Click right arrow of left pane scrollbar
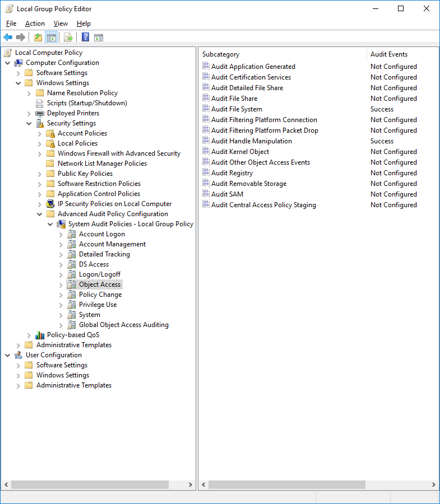The height and width of the screenshot is (504, 440). [x=191, y=484]
